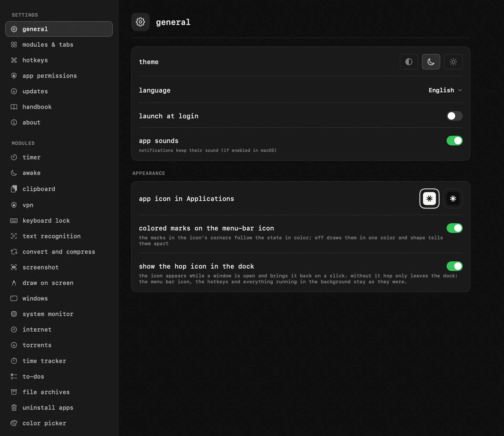This screenshot has width=504, height=436.
Task: Click the system monitor chip icon
Action: tap(14, 314)
